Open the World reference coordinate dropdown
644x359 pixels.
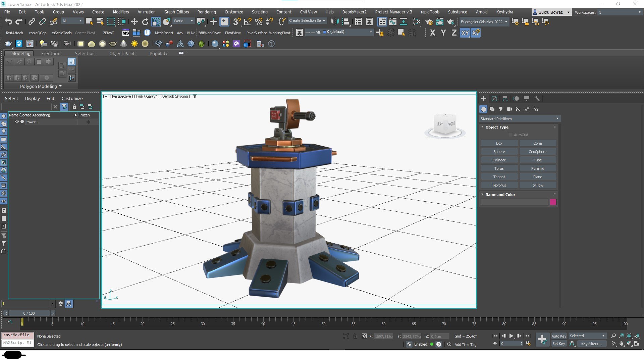(x=183, y=21)
